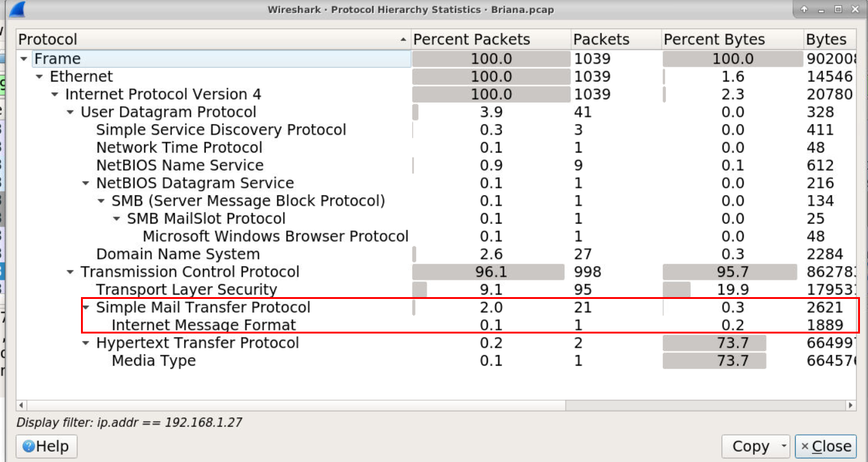Click the horizontal scrollbar thumb
The height and width of the screenshot is (462, 868).
[296, 406]
